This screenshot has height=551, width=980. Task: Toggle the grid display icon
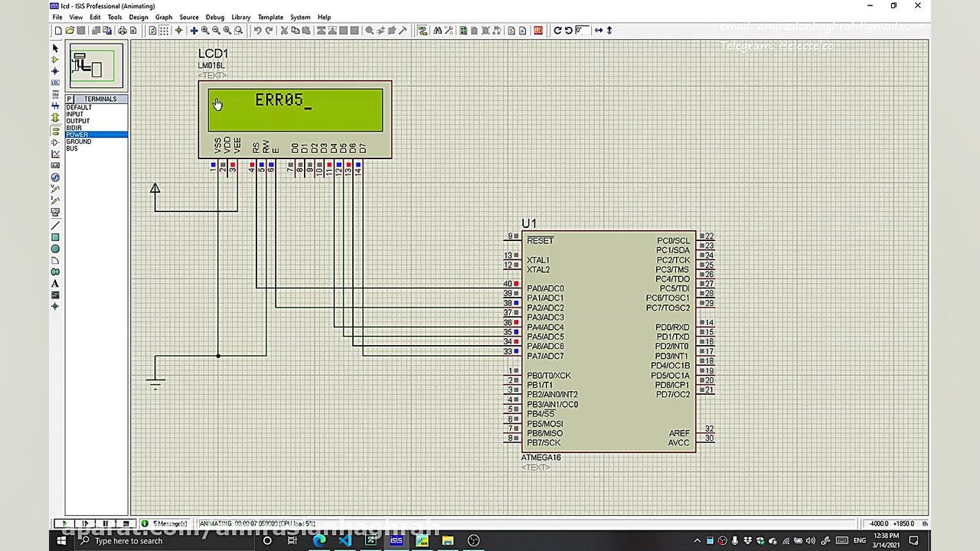click(165, 31)
